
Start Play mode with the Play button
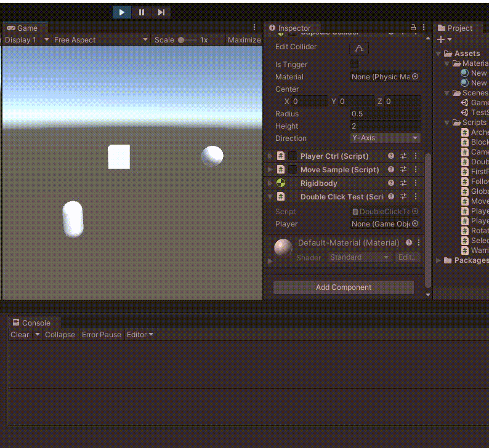pyautogui.click(x=121, y=12)
